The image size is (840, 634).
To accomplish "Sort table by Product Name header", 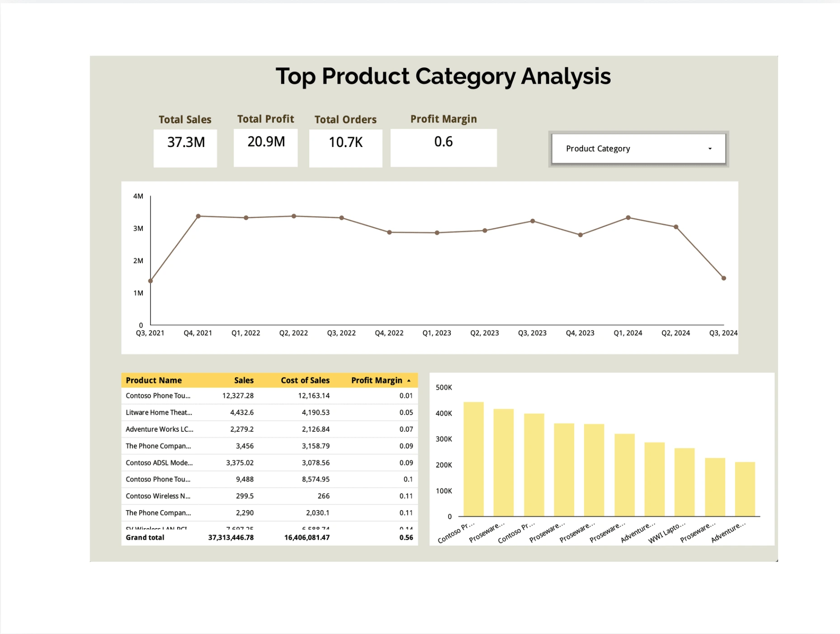I will click(154, 380).
